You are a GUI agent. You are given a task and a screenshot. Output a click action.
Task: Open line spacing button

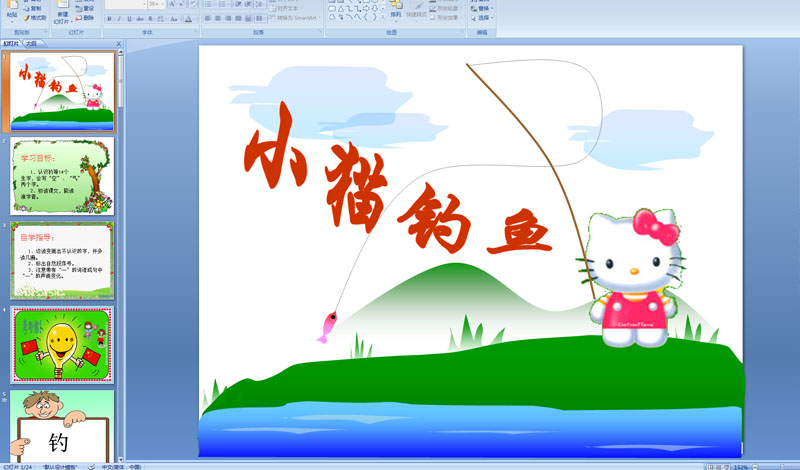pos(260,4)
